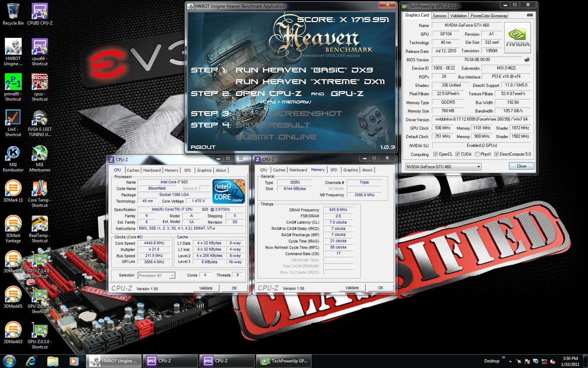Click the GPU Name field GeForce GTX 460

pos(467,25)
